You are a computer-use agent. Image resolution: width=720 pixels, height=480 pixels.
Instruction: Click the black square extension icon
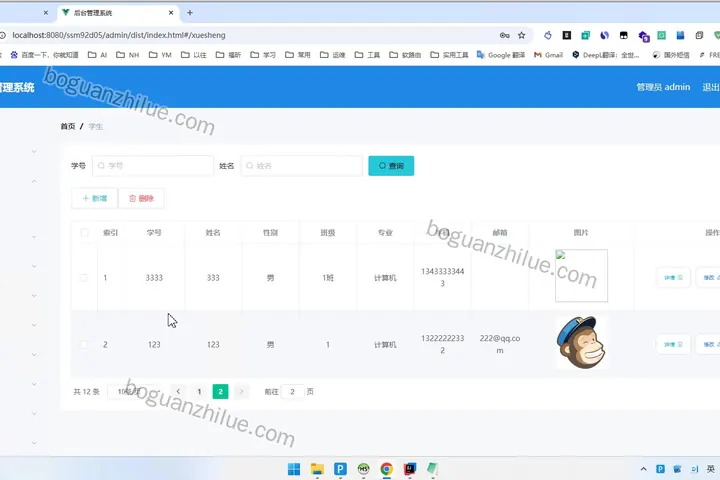(567, 35)
